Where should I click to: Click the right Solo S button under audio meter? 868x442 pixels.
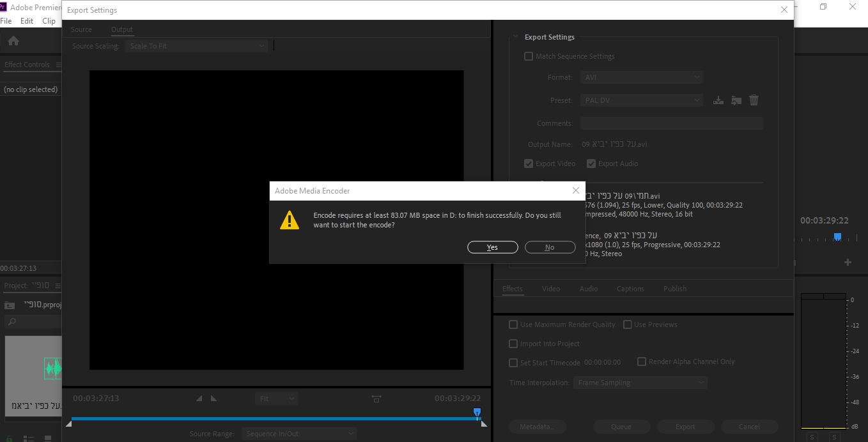coord(836,437)
